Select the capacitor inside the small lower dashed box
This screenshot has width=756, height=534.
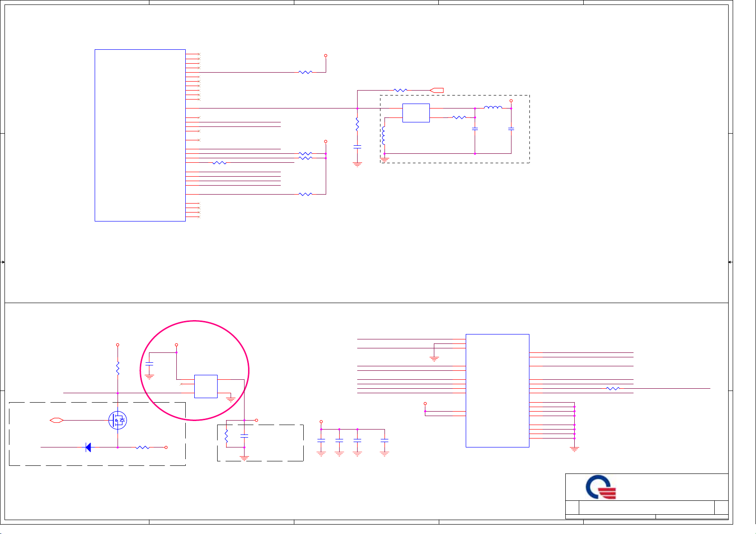click(244, 435)
